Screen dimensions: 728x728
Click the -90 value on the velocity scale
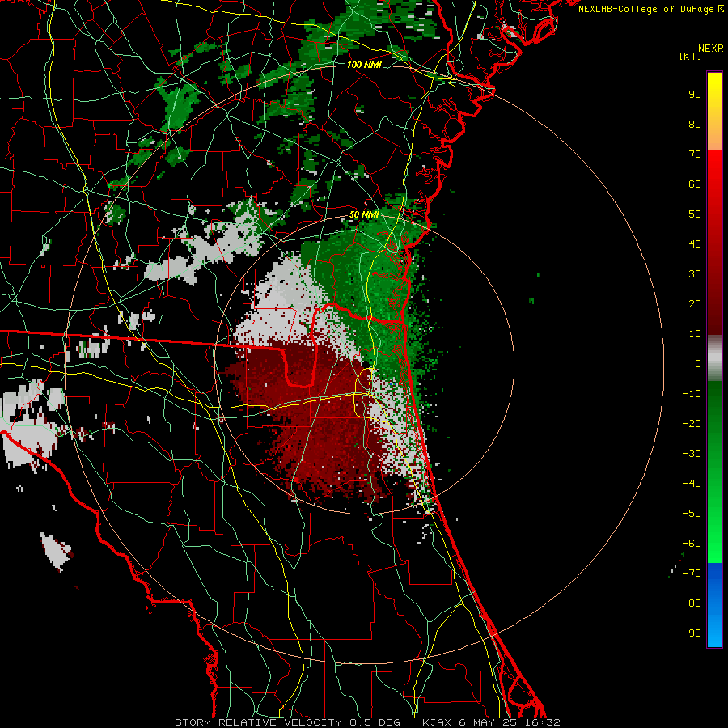[x=692, y=633]
